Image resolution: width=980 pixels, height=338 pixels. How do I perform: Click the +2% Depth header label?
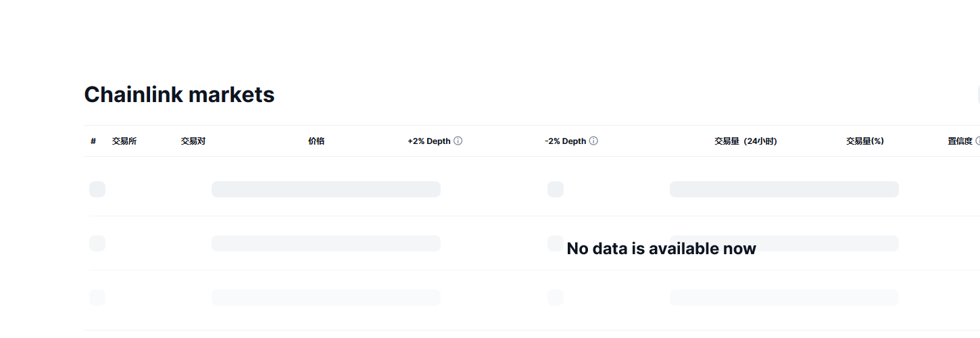point(428,141)
